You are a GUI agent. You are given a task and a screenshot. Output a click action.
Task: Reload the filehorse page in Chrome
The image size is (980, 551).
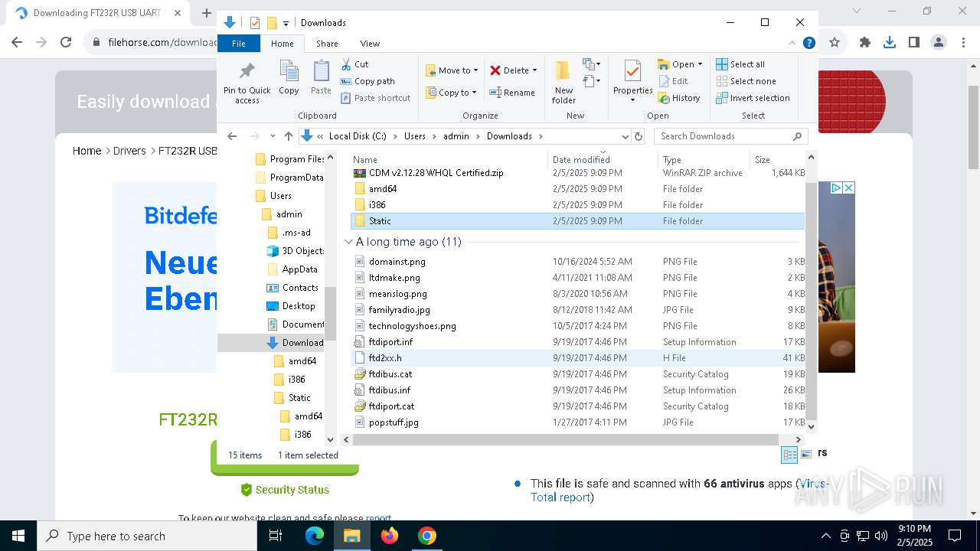pos(66,43)
